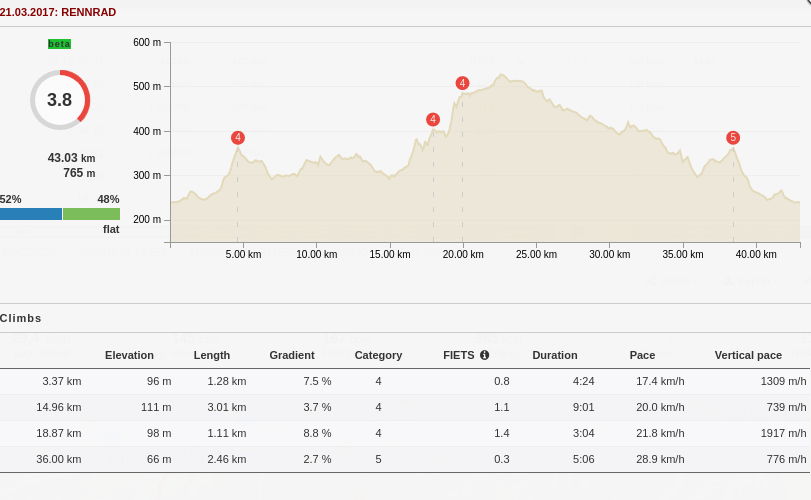The image size is (811, 500).
Task: Open the 21.03.2017: RENNRAD title
Action: [x=58, y=12]
